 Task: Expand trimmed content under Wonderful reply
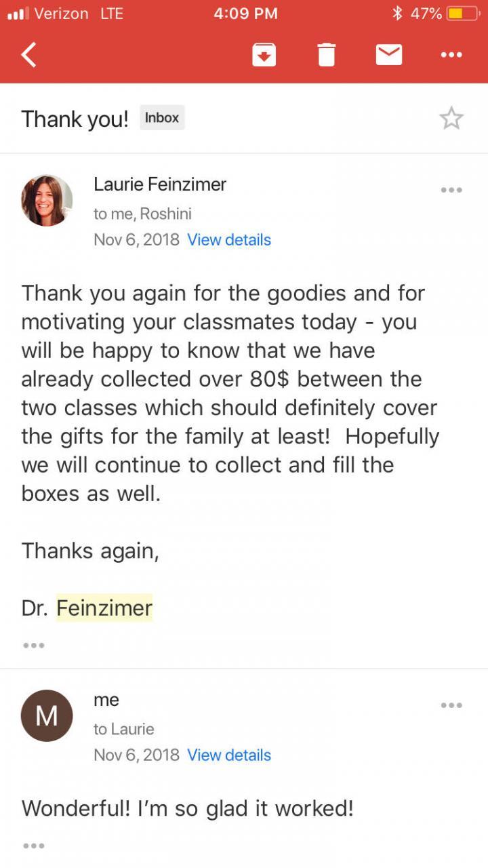coord(34,846)
